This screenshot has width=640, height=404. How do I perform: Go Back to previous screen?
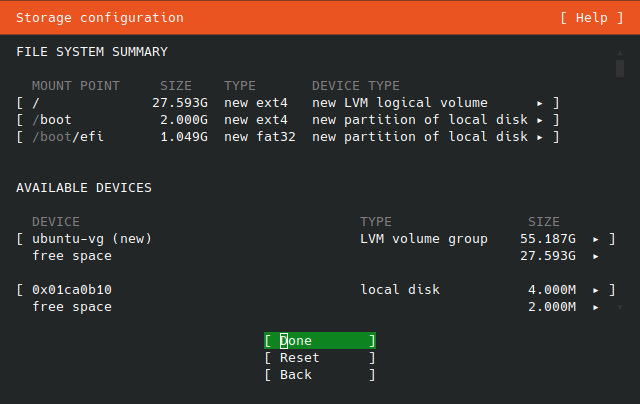(320, 375)
